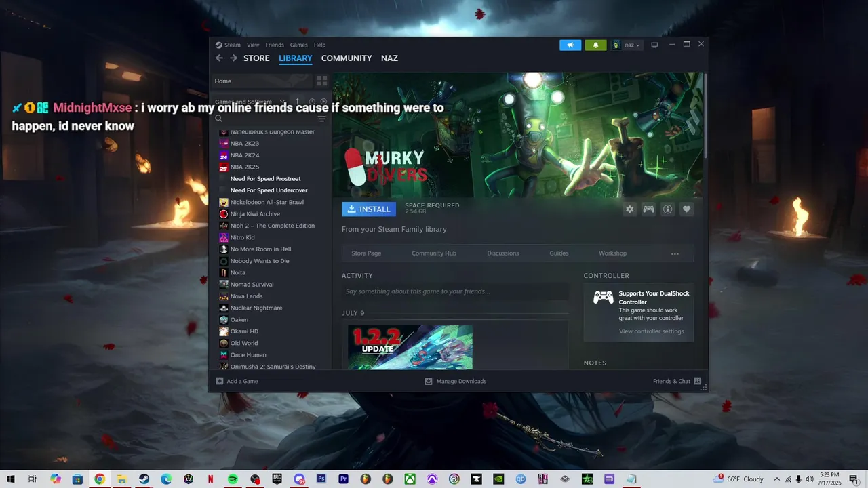Open the Friends menu
The height and width of the screenshot is (488, 868).
[275, 45]
